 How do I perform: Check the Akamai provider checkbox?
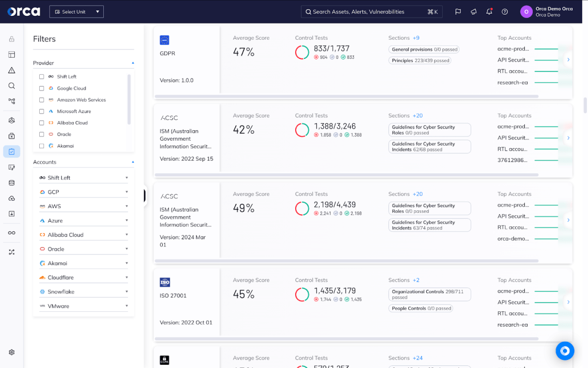click(41, 146)
